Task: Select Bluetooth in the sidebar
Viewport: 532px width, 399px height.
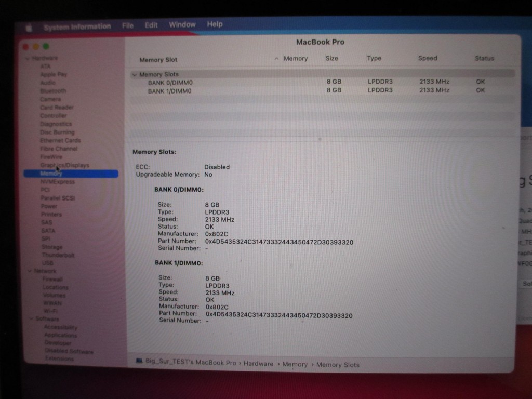Action: (x=54, y=91)
